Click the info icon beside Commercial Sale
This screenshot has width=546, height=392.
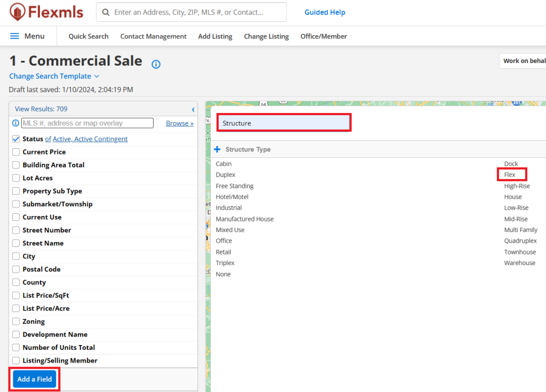[156, 64]
